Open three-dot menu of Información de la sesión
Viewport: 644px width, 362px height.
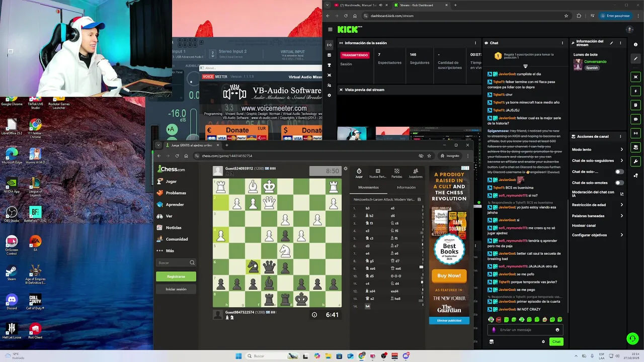pos(475,43)
